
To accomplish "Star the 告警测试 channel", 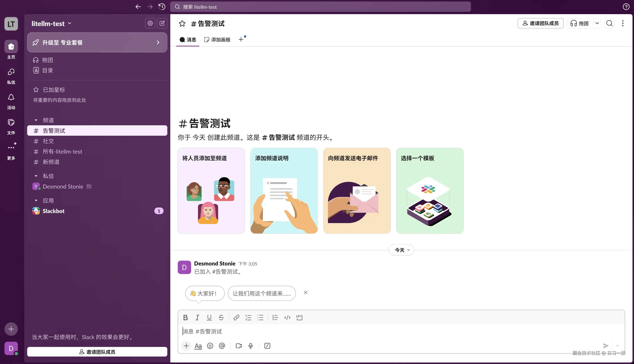I will pos(182,23).
